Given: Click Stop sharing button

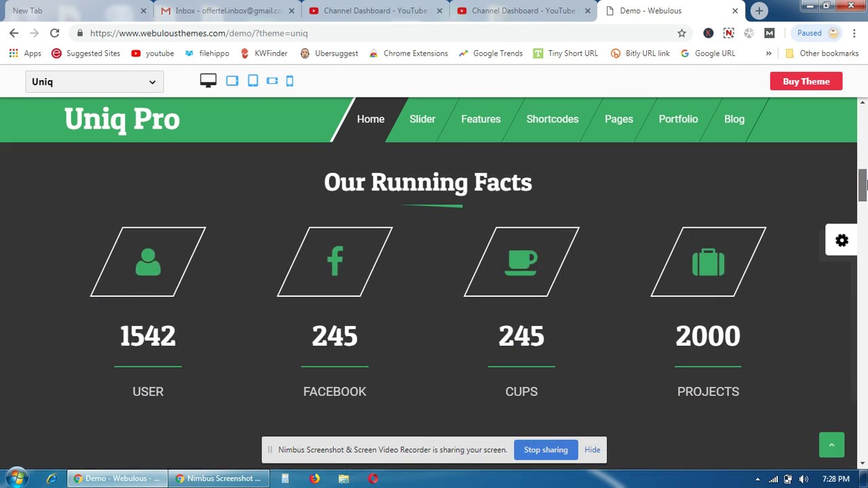Looking at the screenshot, I should point(546,450).
